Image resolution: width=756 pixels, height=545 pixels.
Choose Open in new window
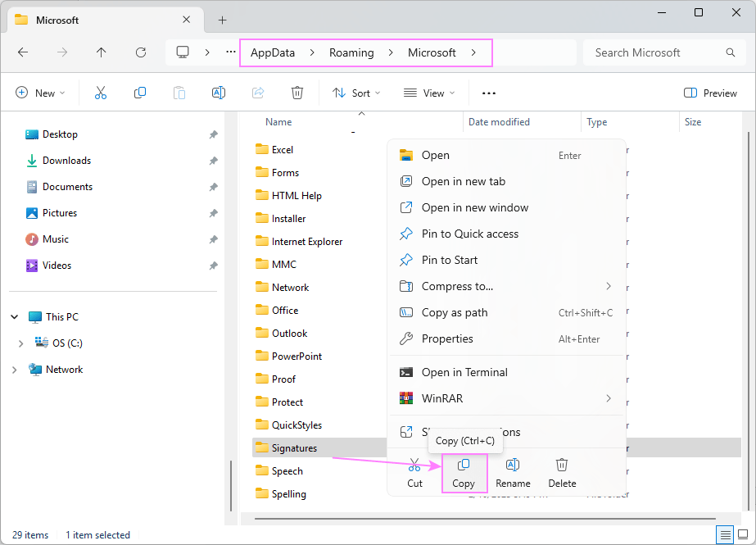(x=506, y=207)
